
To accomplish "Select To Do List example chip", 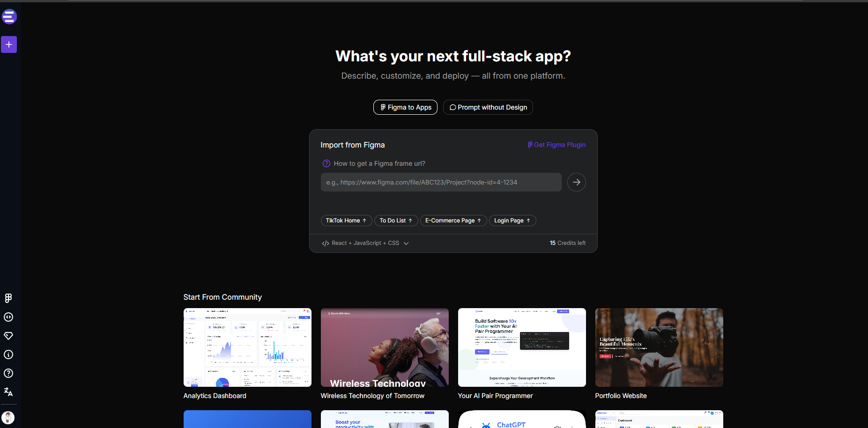I will point(396,221).
